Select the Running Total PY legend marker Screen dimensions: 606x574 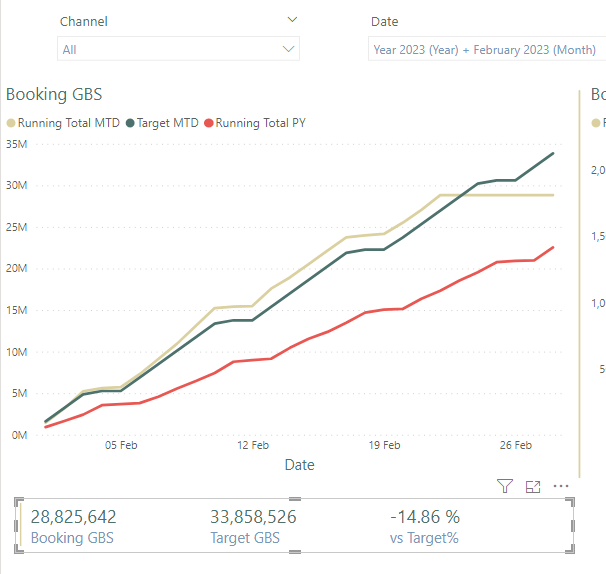coord(209,123)
